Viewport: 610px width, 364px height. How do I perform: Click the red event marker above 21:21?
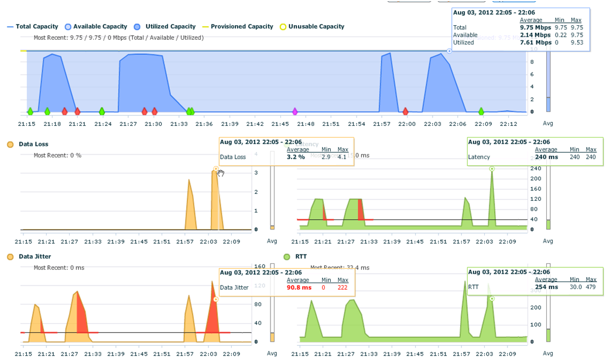pyautogui.click(x=77, y=111)
